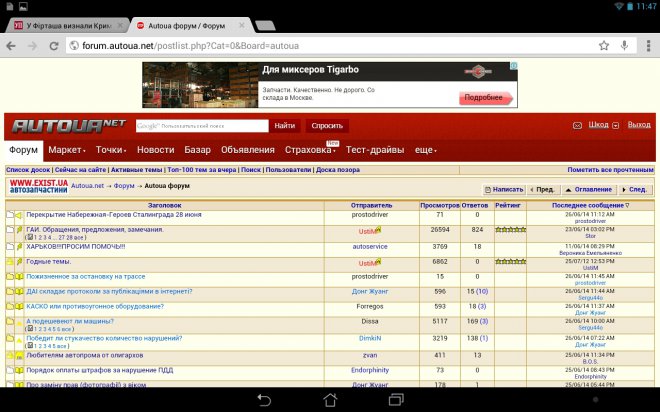The height and width of the screenshot is (412, 660).
Task: Sort by Последнее сообщение column
Action: tap(591, 205)
